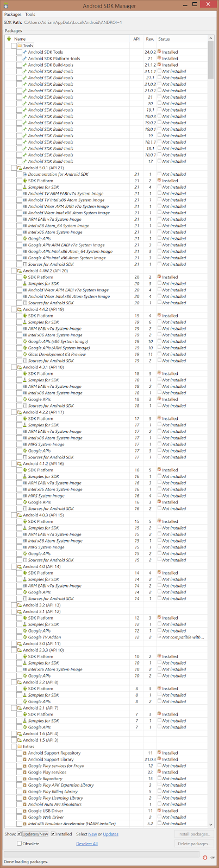219x868 pixels.
Task: Enable the Obsolete checkbox
Action: tap(20, 844)
